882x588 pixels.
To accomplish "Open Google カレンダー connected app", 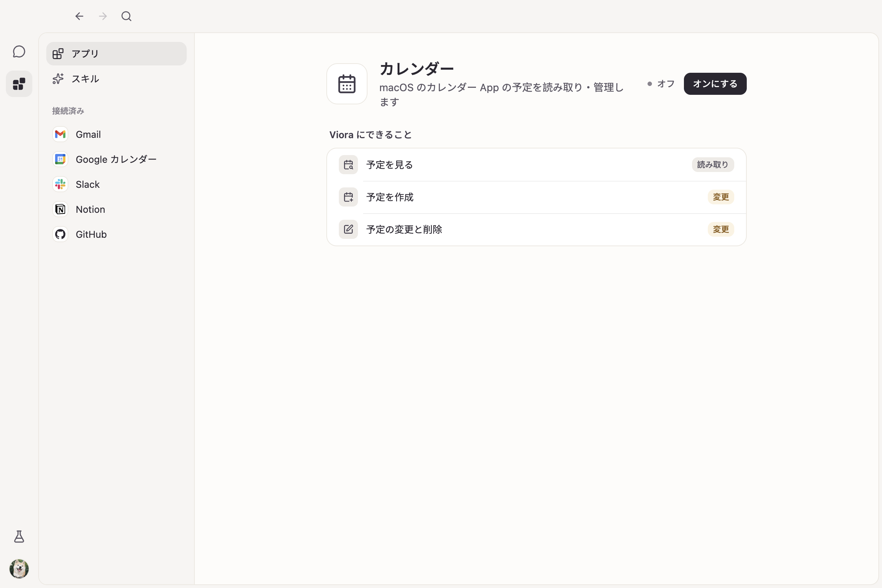I will coord(116,159).
